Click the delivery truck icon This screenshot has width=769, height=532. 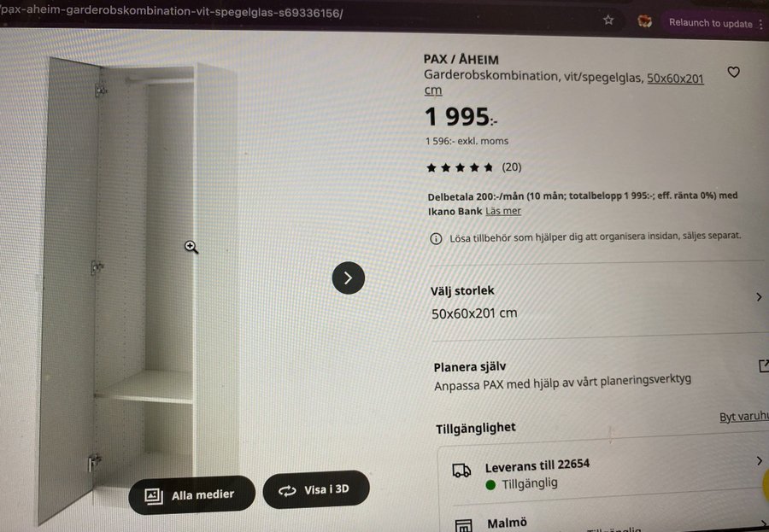[461, 471]
